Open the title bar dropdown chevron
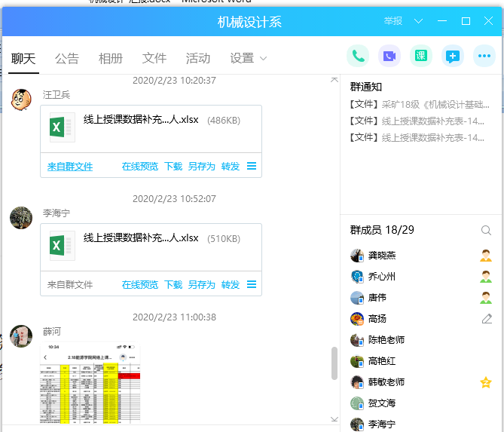The height and width of the screenshot is (432, 504). coord(419,21)
